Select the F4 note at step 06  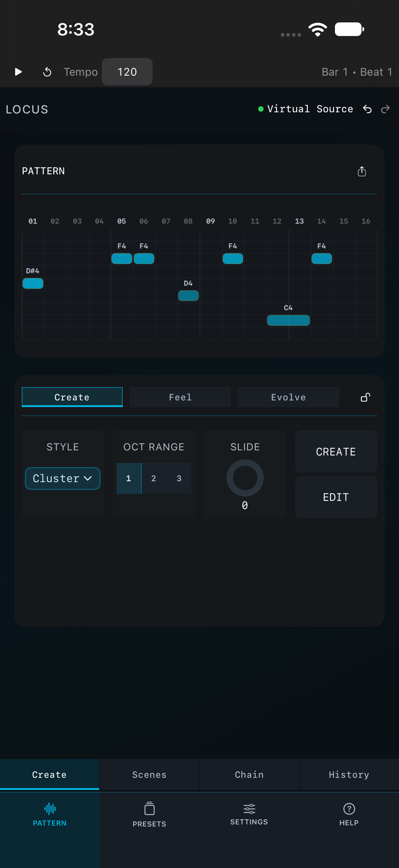coord(144,258)
